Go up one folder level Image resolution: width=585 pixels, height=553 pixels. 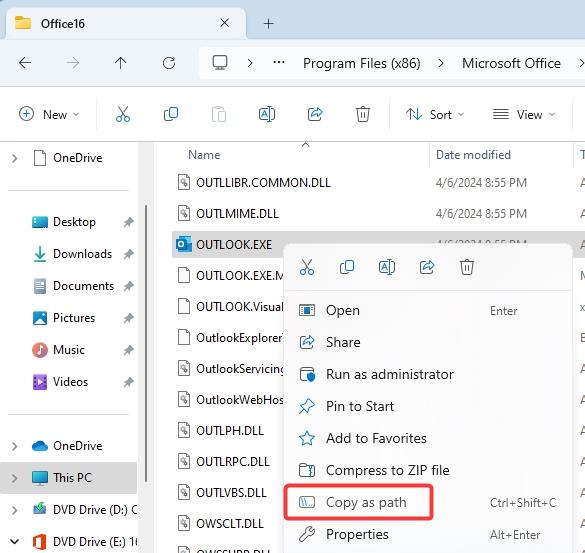tap(121, 63)
